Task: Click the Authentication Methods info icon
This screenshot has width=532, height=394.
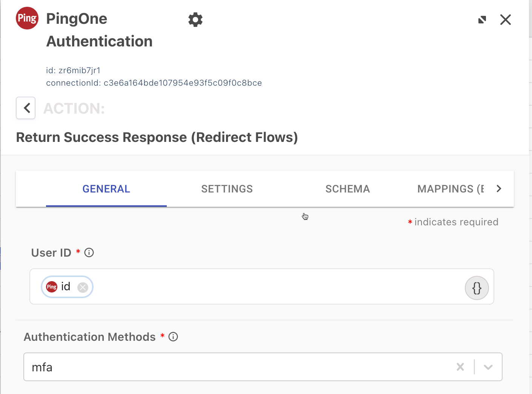Action: tap(173, 337)
